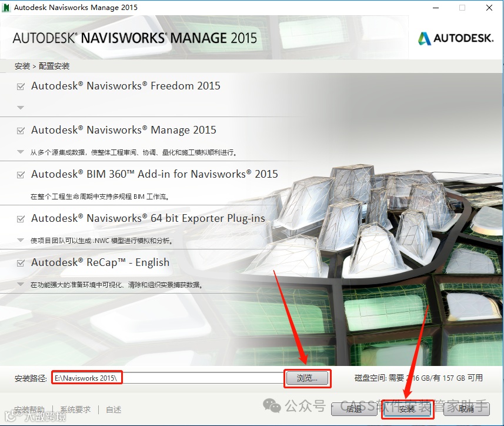Click the description 在整个工程生命周期中支持多规程 BIM 工作流
This screenshot has height=426, width=504.
coord(99,197)
